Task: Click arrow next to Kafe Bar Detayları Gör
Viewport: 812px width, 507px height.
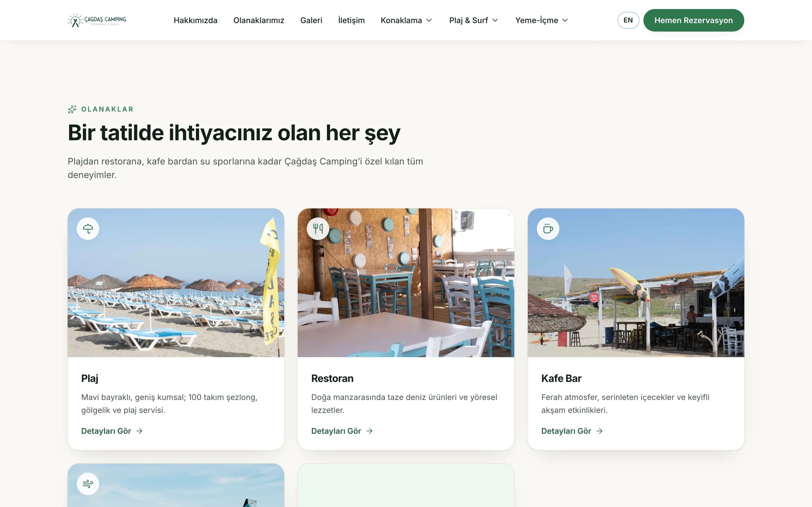Action: pos(600,431)
